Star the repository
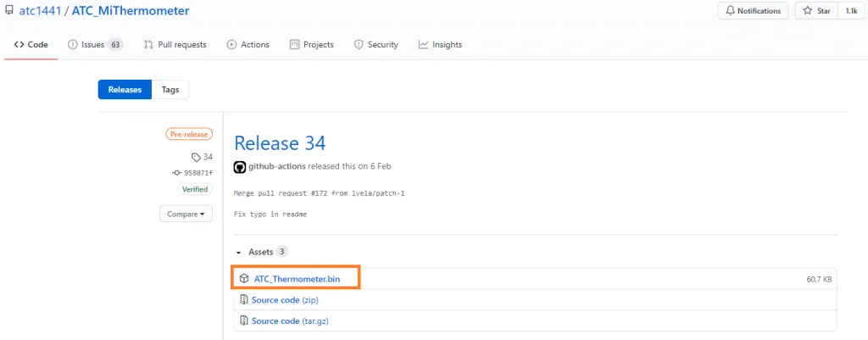The image size is (868, 340). click(817, 10)
